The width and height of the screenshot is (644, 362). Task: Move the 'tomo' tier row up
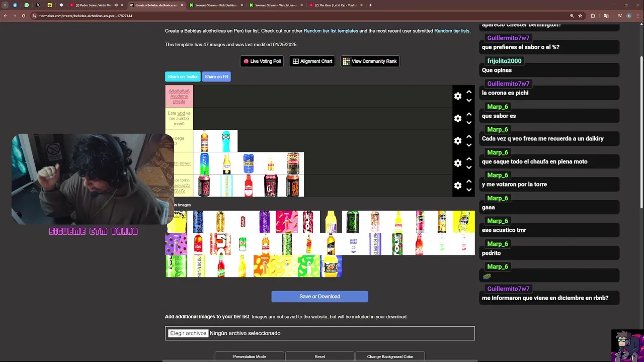[469, 182]
